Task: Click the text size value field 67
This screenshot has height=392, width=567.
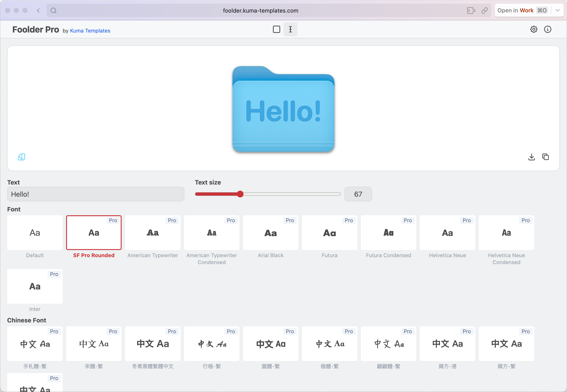Action: [358, 194]
